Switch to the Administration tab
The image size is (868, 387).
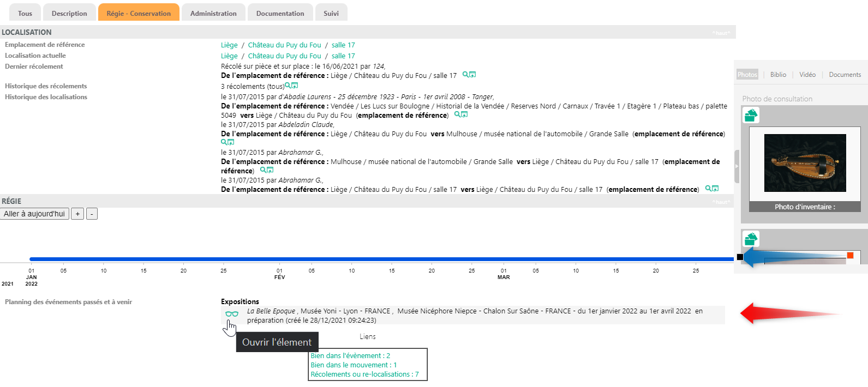[213, 13]
